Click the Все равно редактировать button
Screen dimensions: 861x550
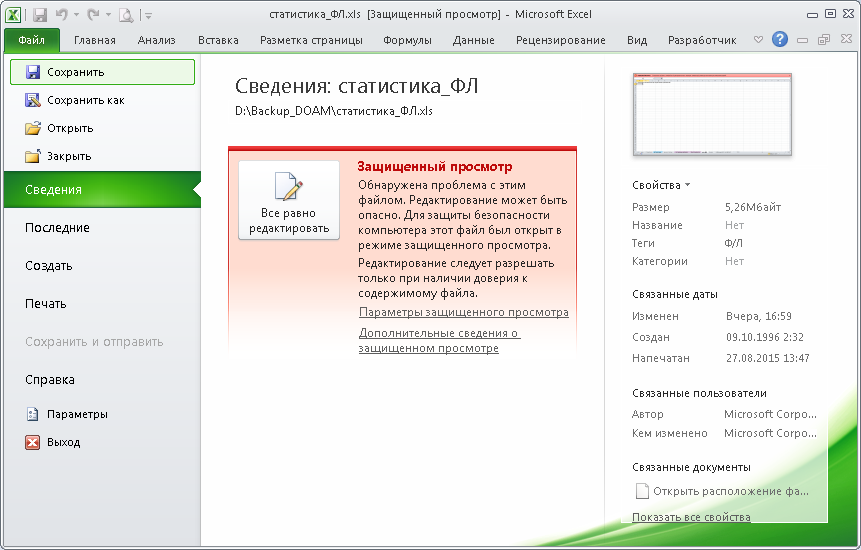point(289,200)
